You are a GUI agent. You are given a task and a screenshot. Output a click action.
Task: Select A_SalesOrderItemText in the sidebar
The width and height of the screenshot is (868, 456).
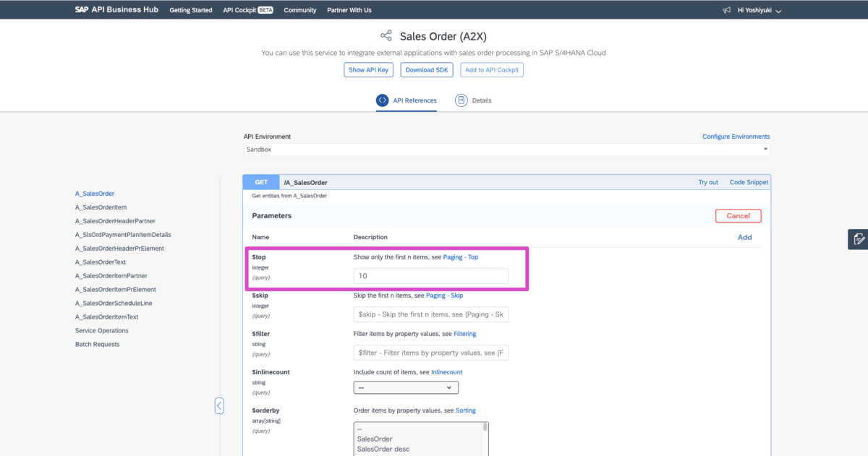106,317
